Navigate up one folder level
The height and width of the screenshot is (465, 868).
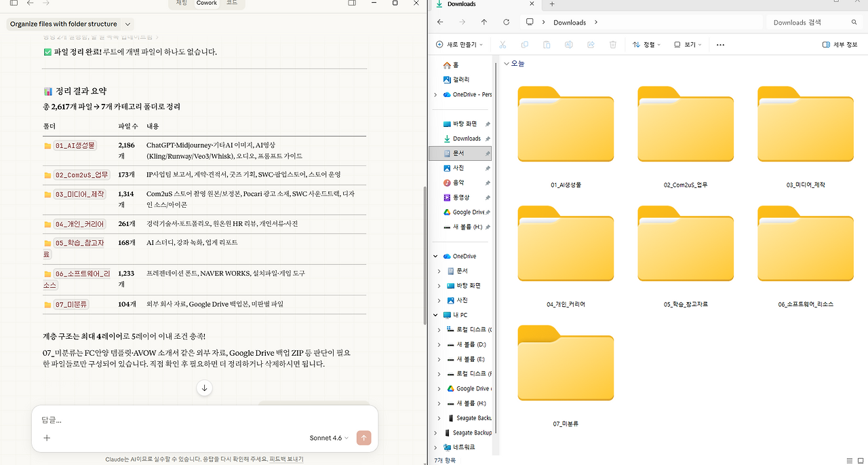[484, 22]
